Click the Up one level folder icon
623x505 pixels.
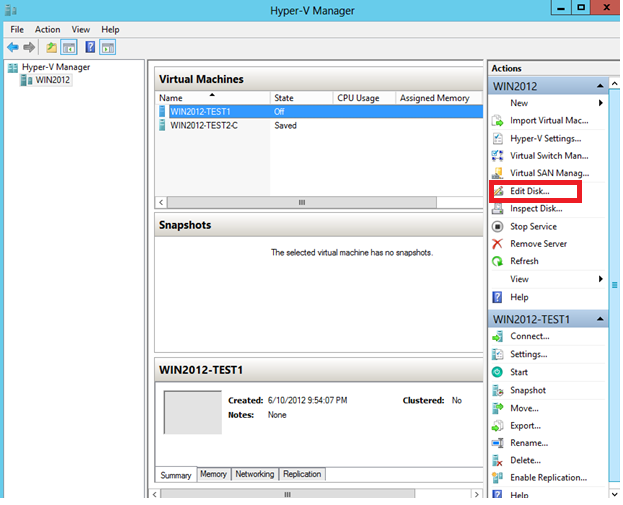tap(51, 47)
